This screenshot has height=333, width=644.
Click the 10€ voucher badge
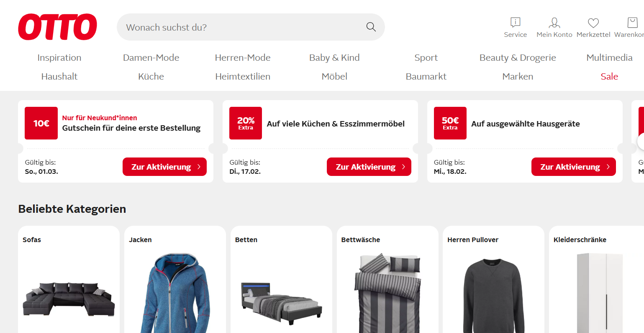click(x=41, y=123)
